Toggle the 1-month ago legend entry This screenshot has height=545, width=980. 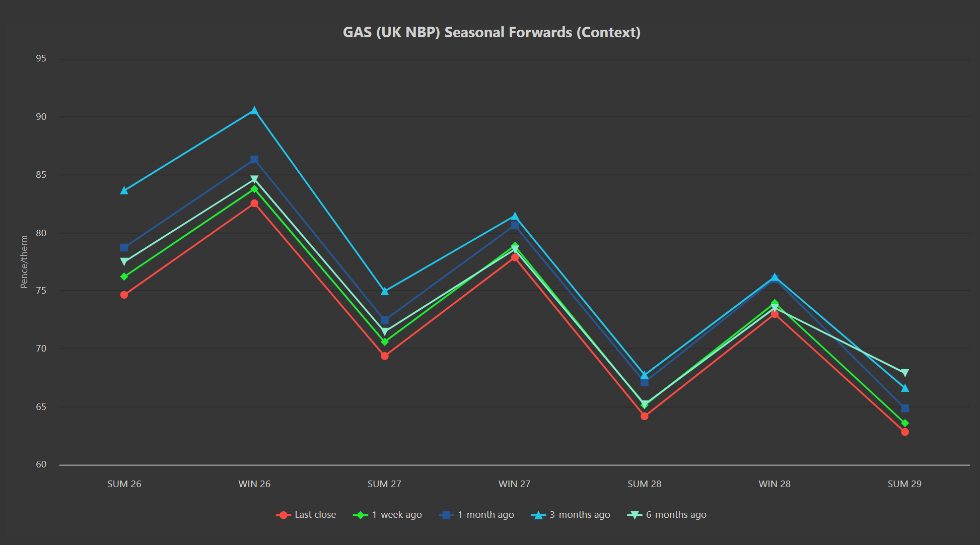485,515
